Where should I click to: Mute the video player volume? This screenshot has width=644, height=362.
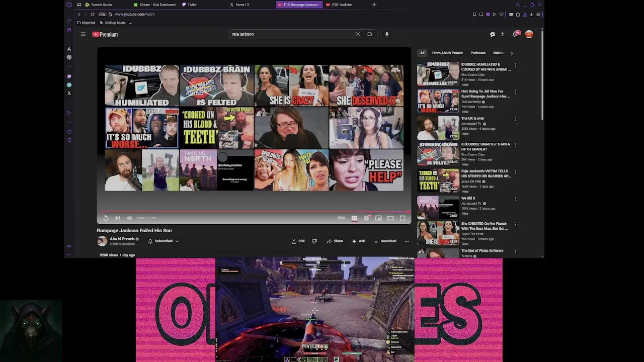point(129,218)
